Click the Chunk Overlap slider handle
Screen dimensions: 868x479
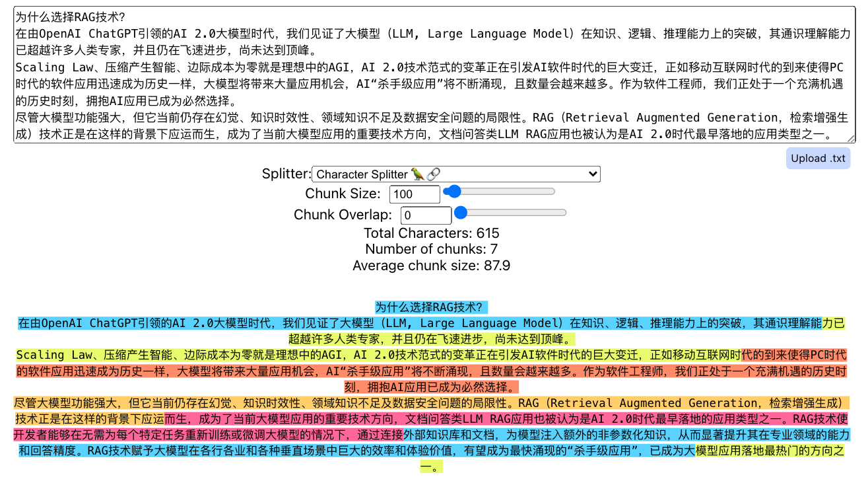461,213
